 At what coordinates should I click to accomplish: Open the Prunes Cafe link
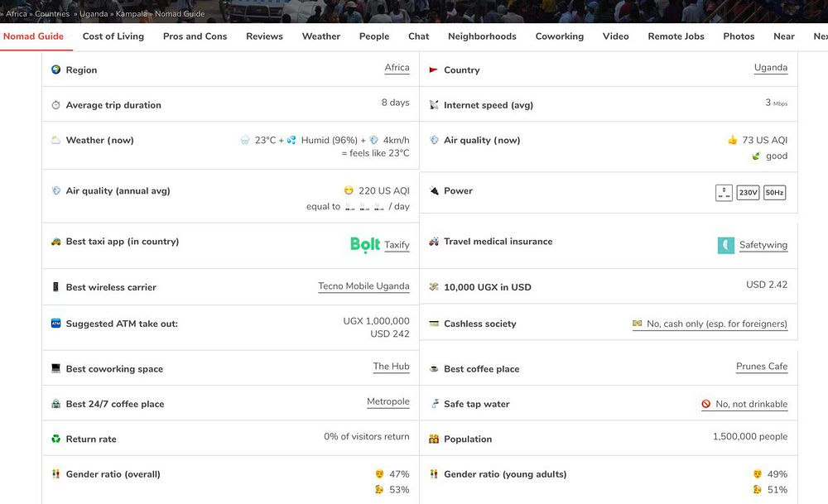click(761, 367)
